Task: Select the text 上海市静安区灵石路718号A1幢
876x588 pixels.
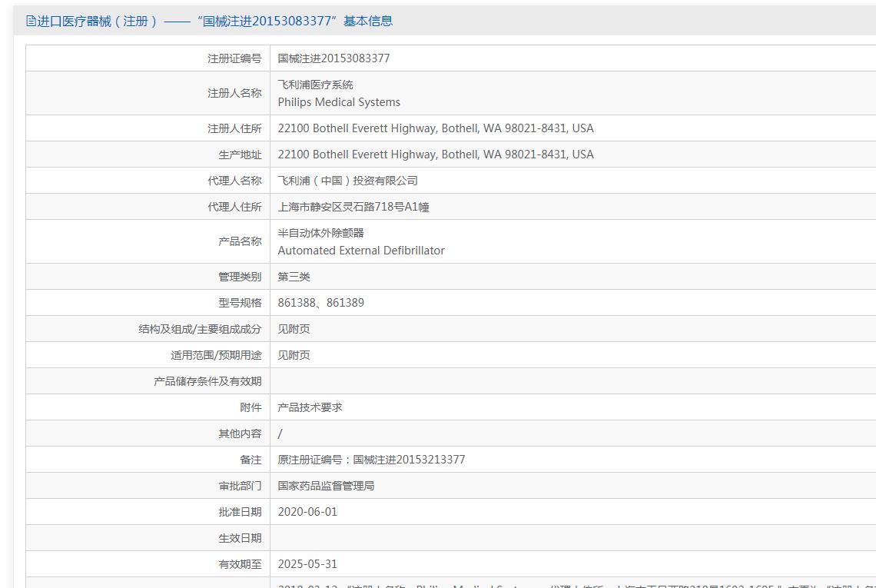Action: 353,207
